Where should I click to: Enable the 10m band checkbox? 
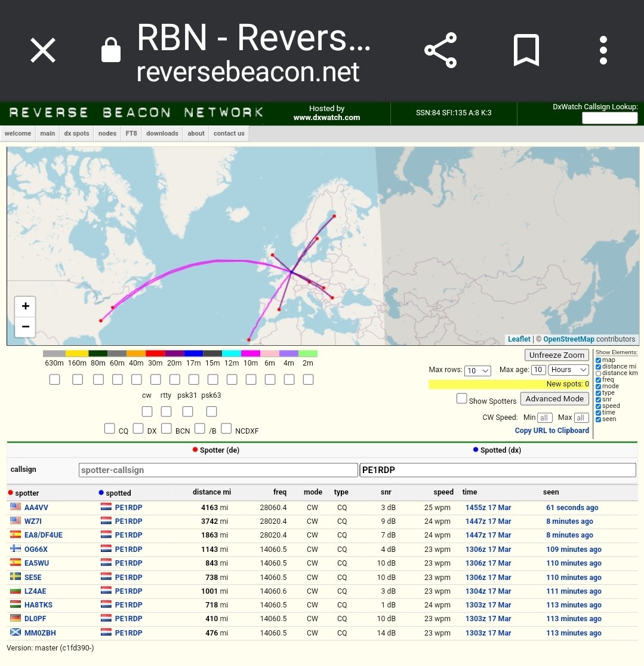[251, 379]
